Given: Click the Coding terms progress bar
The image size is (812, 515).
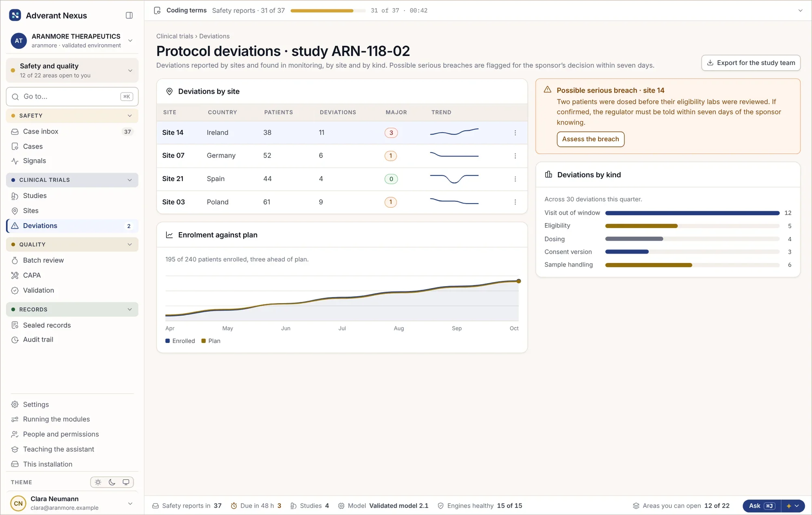Looking at the screenshot, I should (x=328, y=11).
